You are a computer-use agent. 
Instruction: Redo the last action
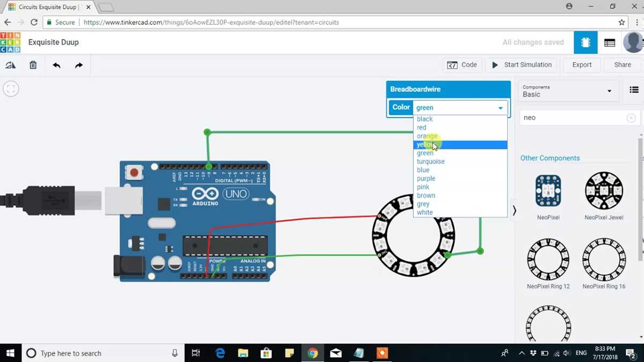[x=79, y=65]
